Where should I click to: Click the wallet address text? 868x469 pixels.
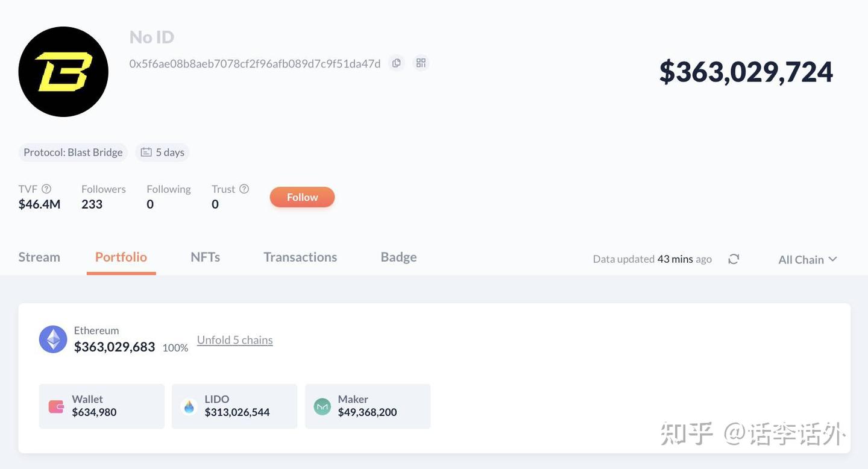[x=255, y=63]
